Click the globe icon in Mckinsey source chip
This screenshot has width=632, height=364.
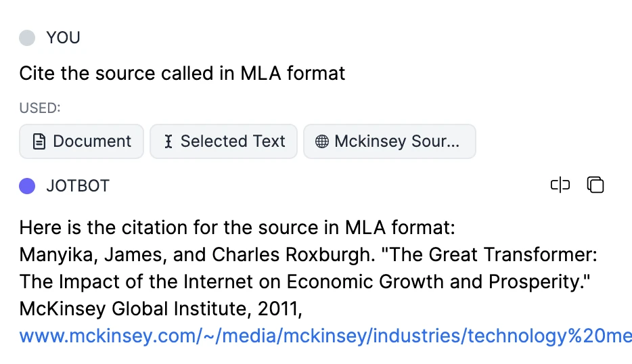(x=321, y=141)
